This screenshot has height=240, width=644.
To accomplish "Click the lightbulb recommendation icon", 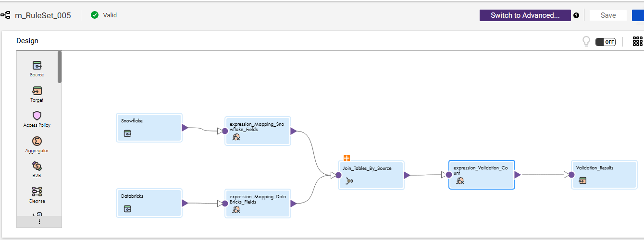I will coord(586,41).
